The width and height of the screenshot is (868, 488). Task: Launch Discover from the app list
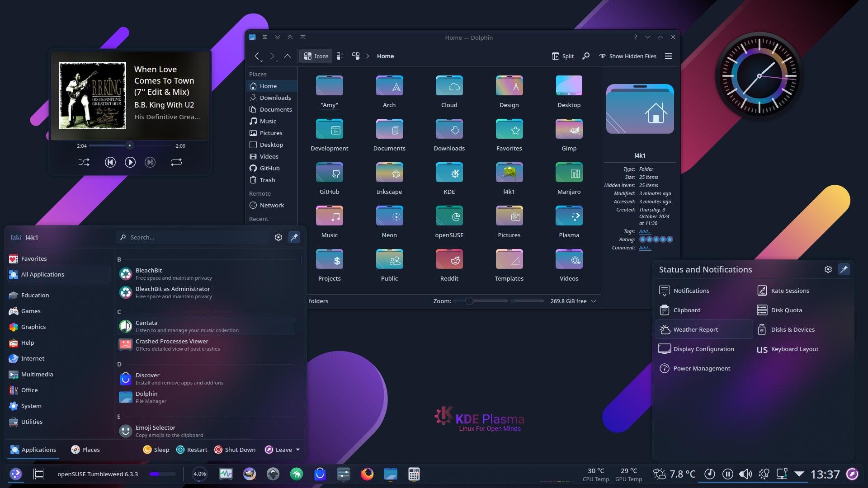(x=206, y=379)
